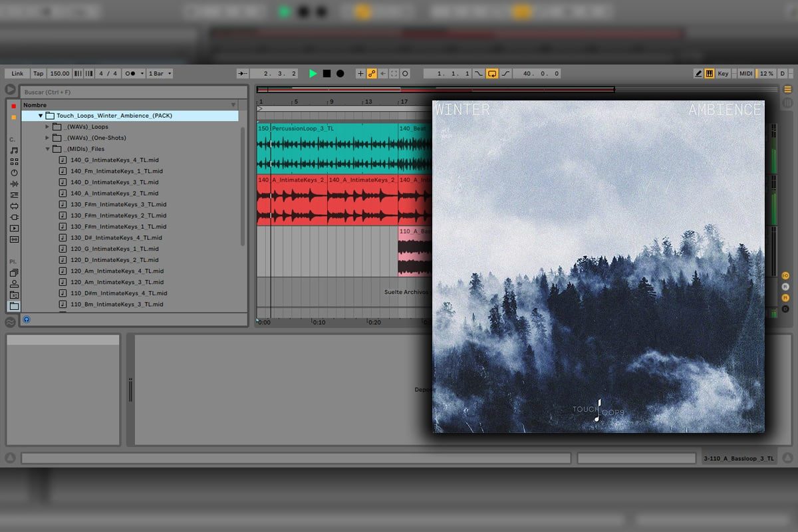Toggle the browser show/hide triangle button
This screenshot has height=532, width=798.
[x=11, y=90]
